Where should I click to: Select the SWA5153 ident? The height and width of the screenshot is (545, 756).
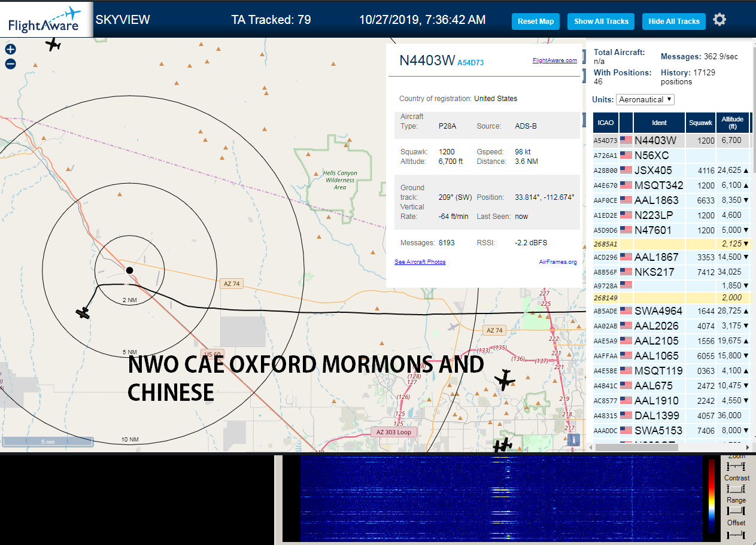tap(658, 431)
